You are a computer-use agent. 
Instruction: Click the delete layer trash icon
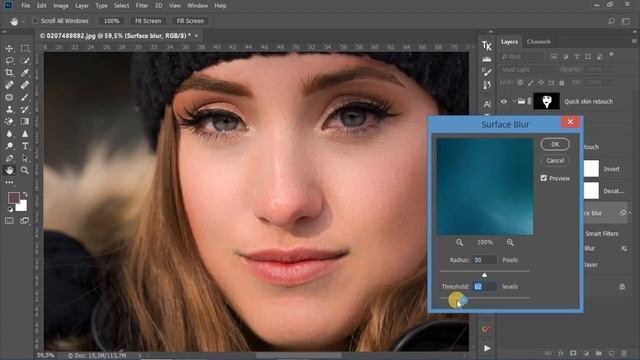[624, 353]
